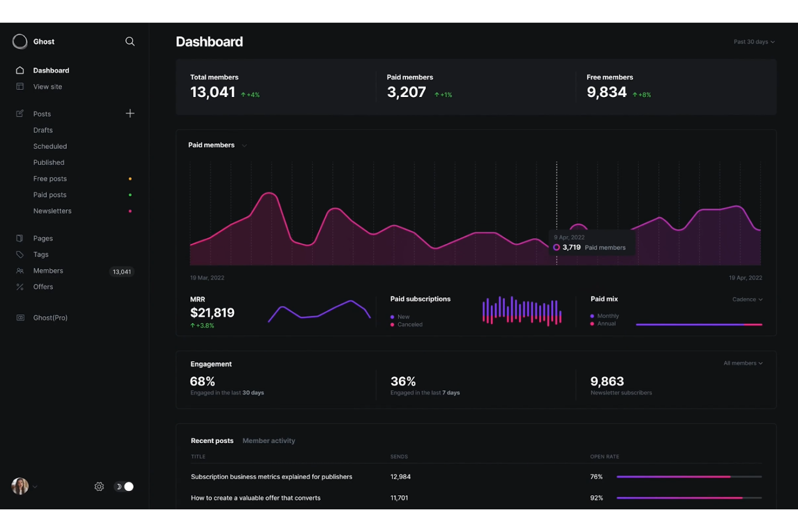Click the 13,041 members count badge
The height and width of the screenshot is (532, 798).
tap(122, 272)
